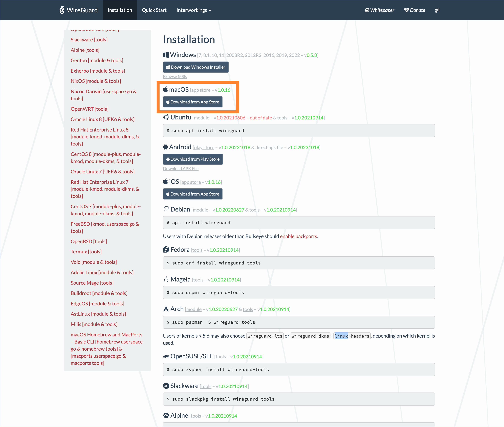Open the Arch module link
Image resolution: width=504 pixels, height=427 pixels.
coord(194,309)
